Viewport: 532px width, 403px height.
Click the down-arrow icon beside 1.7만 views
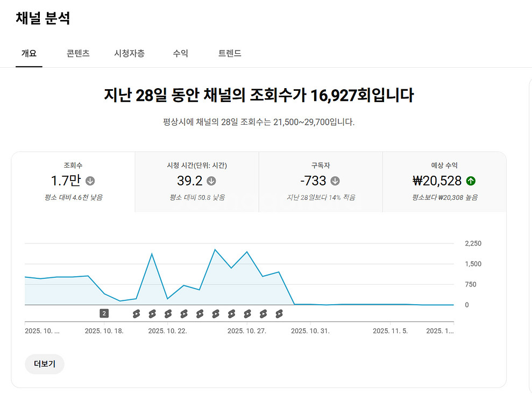90,181
